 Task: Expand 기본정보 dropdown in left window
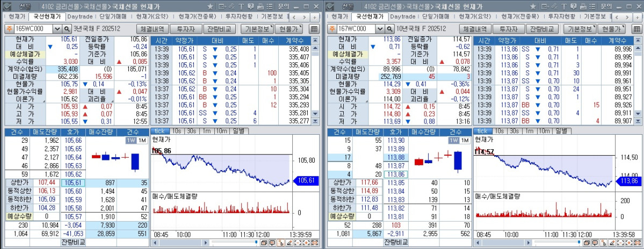(x=257, y=29)
